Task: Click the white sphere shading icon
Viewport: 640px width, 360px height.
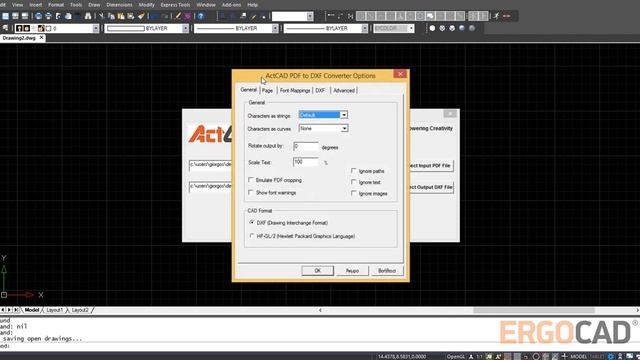Action: (432, 28)
